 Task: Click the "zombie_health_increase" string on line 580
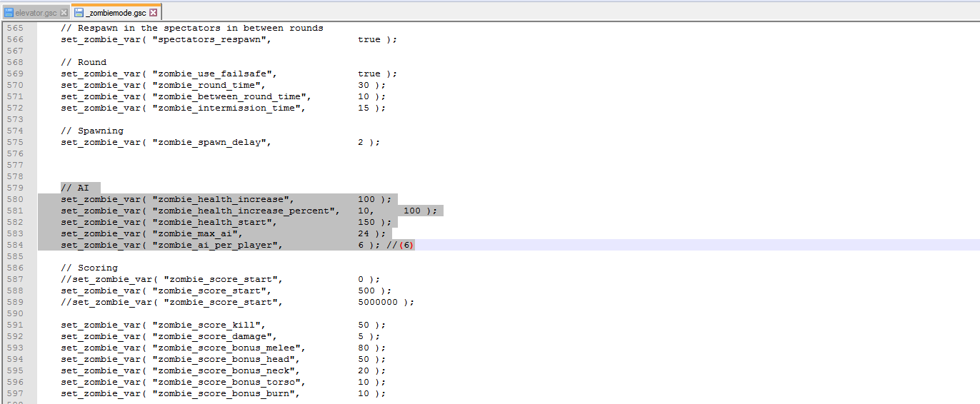[224, 199]
